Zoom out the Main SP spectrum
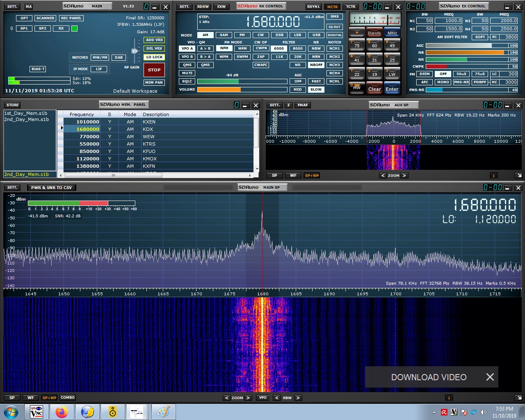This screenshot has width=525, height=420. click(227, 397)
